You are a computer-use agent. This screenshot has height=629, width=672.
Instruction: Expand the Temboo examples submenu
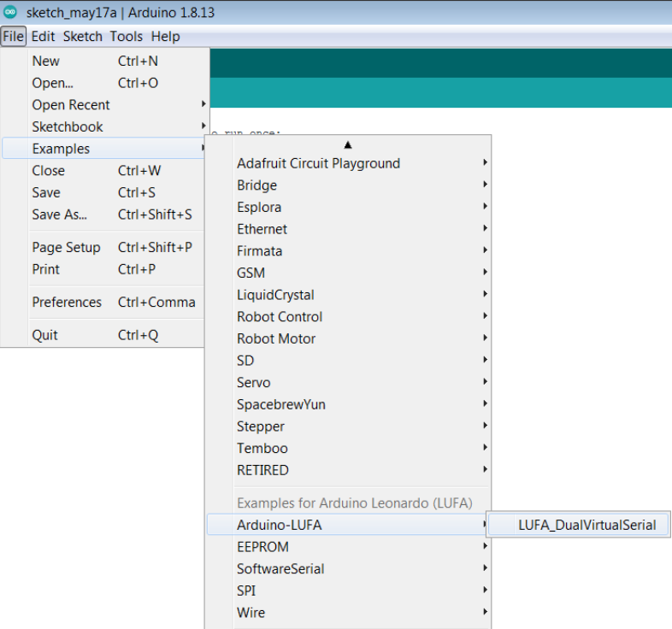[348, 448]
